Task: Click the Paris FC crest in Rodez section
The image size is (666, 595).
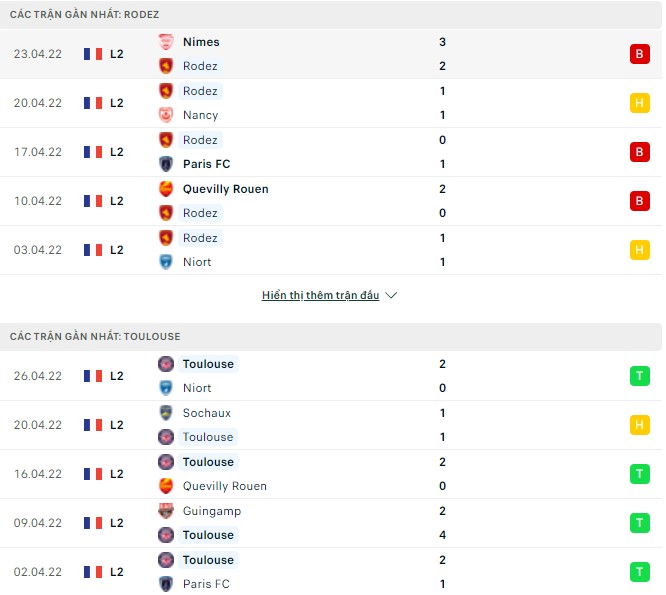Action: pos(166,164)
